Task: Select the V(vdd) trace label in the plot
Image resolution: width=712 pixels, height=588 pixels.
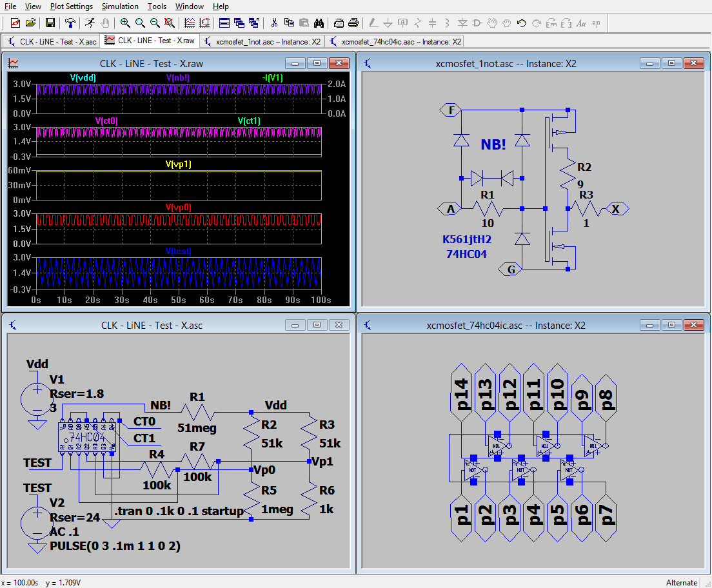Action: point(83,77)
